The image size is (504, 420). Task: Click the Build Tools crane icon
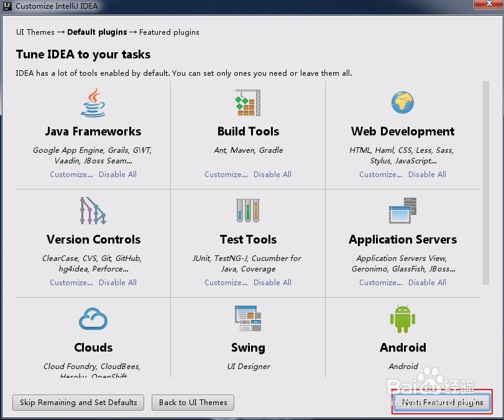(x=248, y=103)
